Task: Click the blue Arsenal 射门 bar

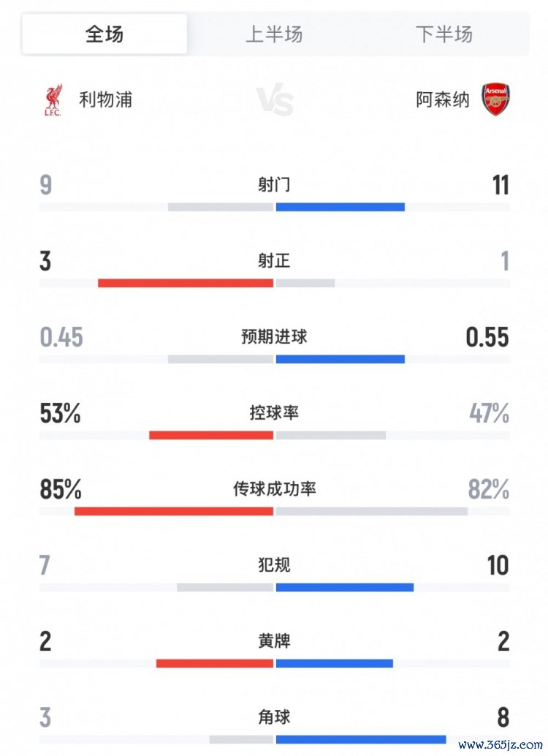Action: [340, 207]
